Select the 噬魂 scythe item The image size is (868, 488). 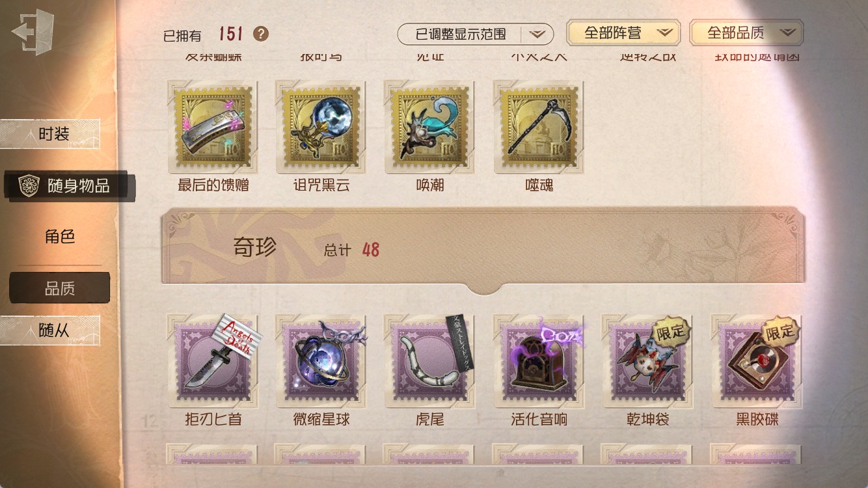(x=539, y=127)
